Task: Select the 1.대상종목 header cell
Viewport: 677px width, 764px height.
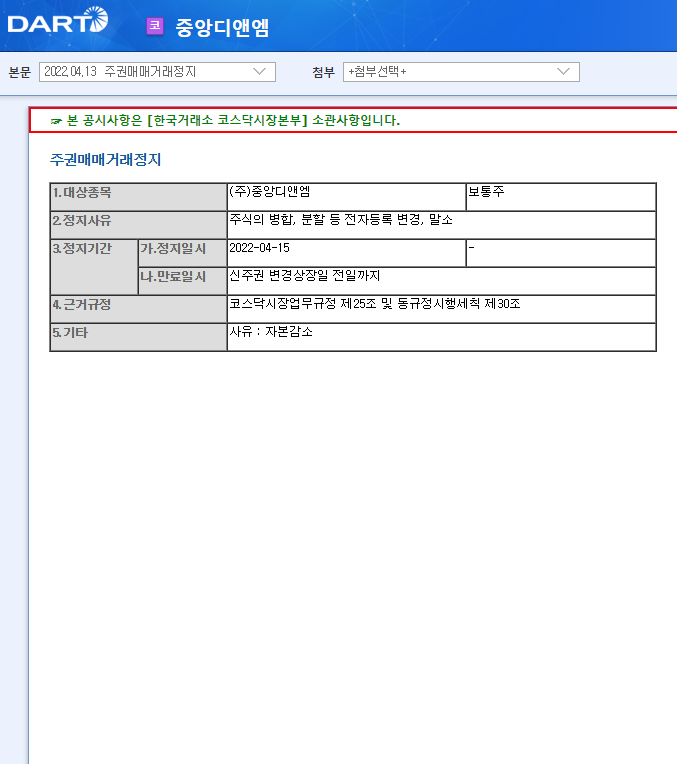Action: 138,197
